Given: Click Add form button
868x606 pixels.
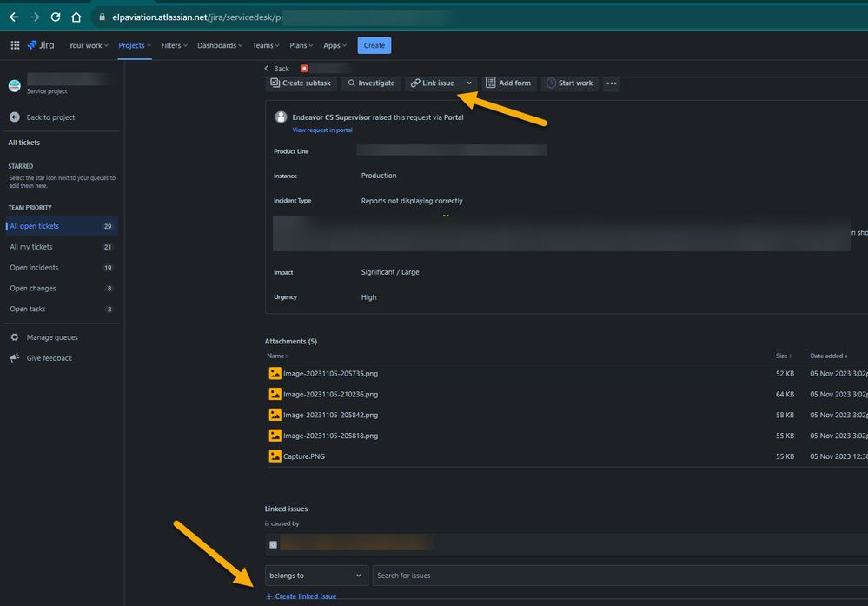Looking at the screenshot, I should [508, 83].
